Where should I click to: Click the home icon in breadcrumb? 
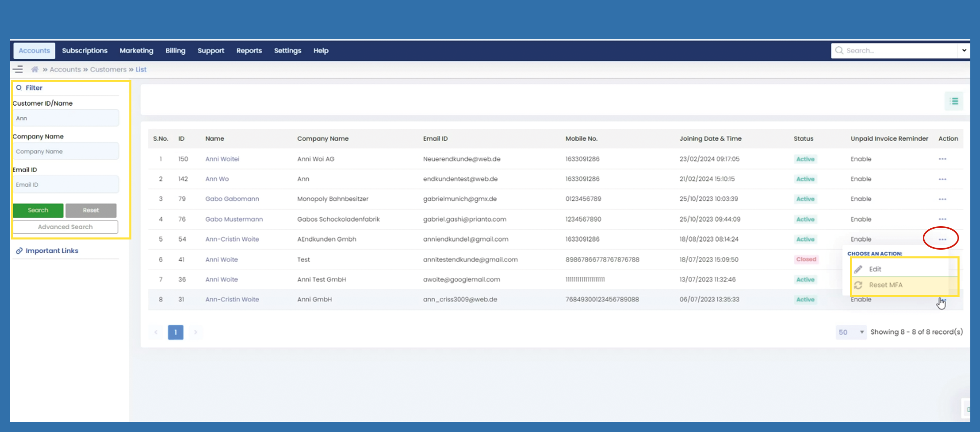35,69
